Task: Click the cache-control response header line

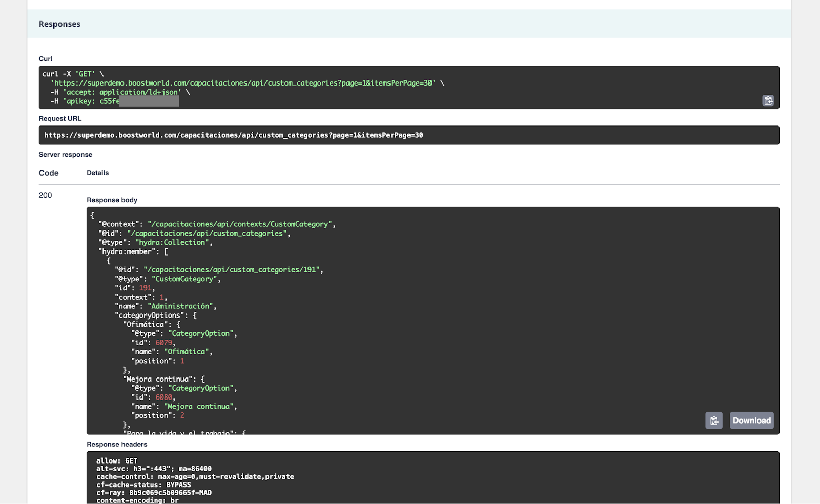Action: 195,477
